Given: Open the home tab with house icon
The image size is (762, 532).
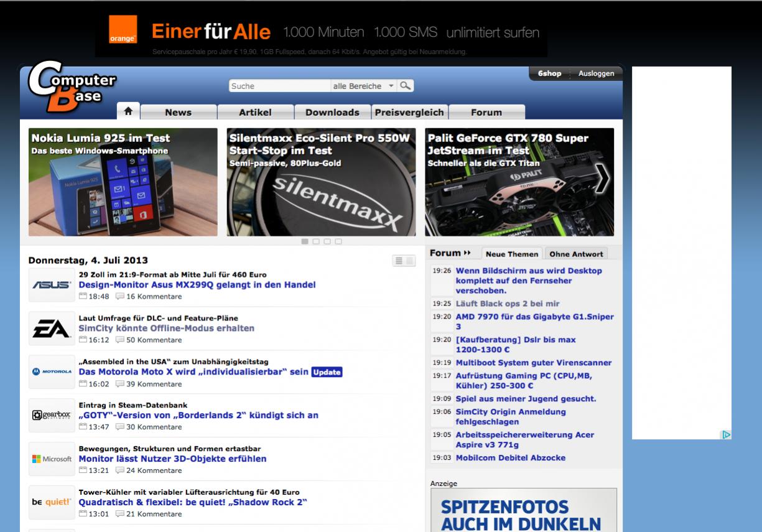Looking at the screenshot, I should (128, 111).
